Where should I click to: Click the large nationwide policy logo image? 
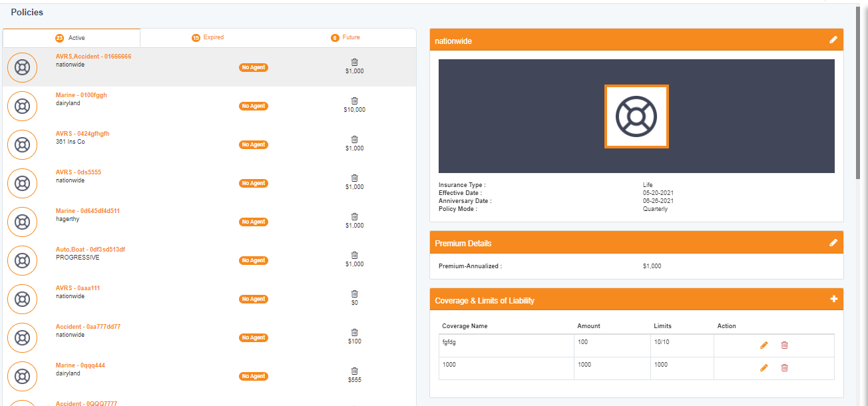pyautogui.click(x=636, y=116)
